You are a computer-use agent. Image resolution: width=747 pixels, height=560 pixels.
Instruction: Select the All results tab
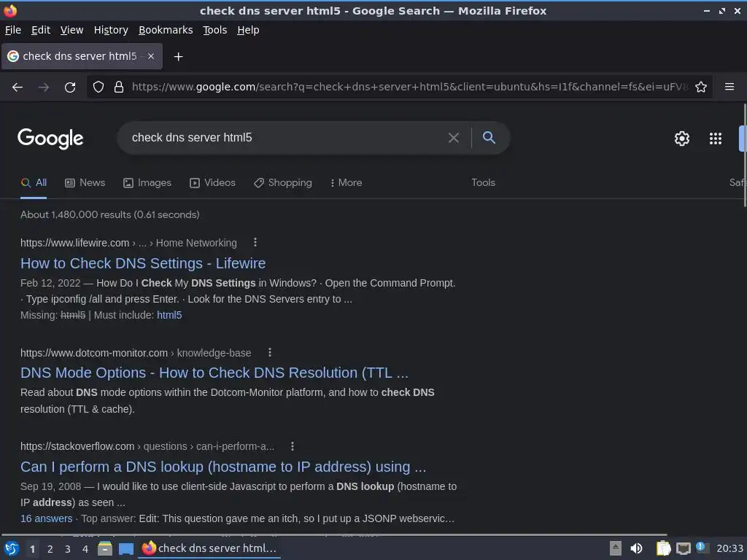point(34,183)
